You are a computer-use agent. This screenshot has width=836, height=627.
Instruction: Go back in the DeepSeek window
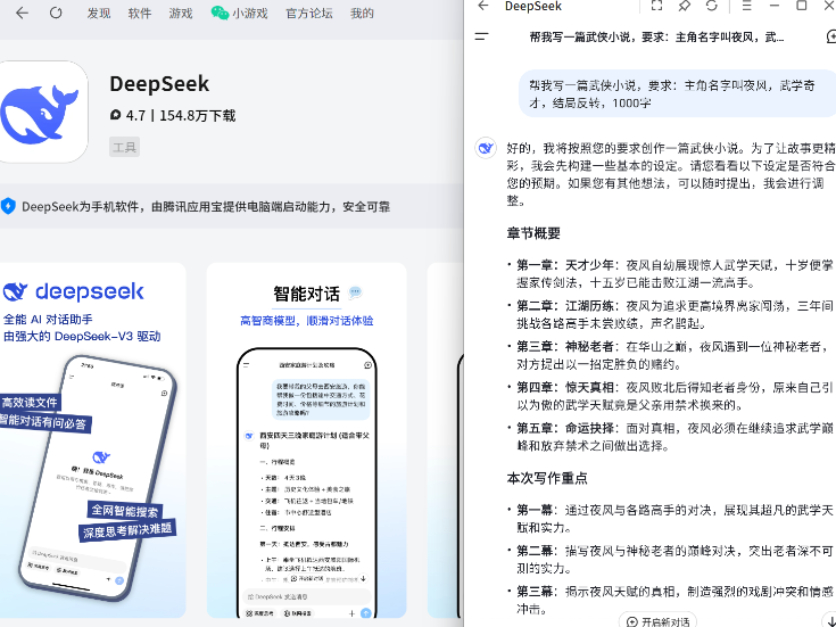click(x=483, y=5)
